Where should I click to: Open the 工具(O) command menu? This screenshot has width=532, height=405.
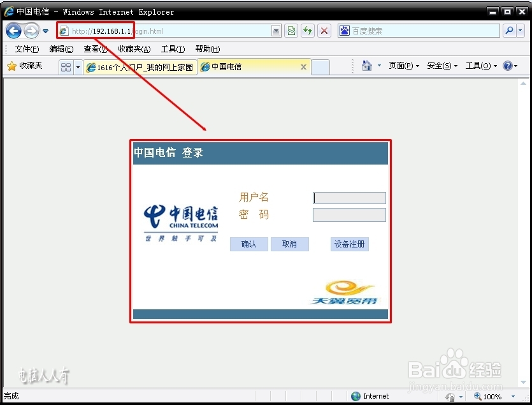click(x=481, y=66)
